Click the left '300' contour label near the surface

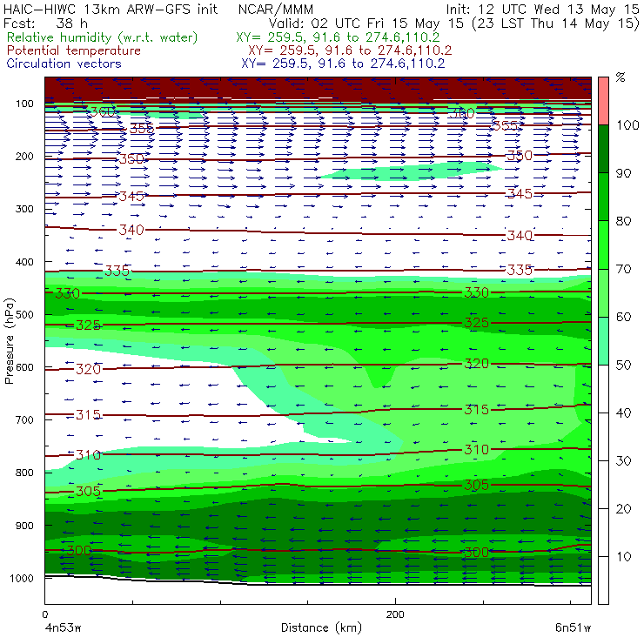pos(79,551)
